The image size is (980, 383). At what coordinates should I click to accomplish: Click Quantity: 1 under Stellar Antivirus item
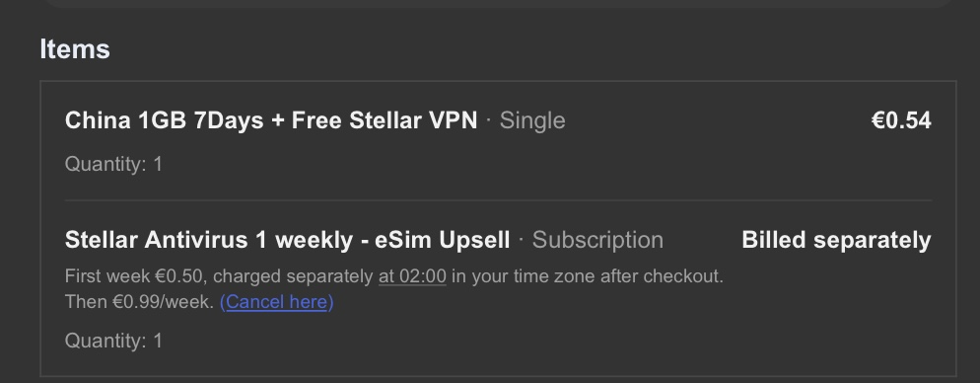point(113,342)
